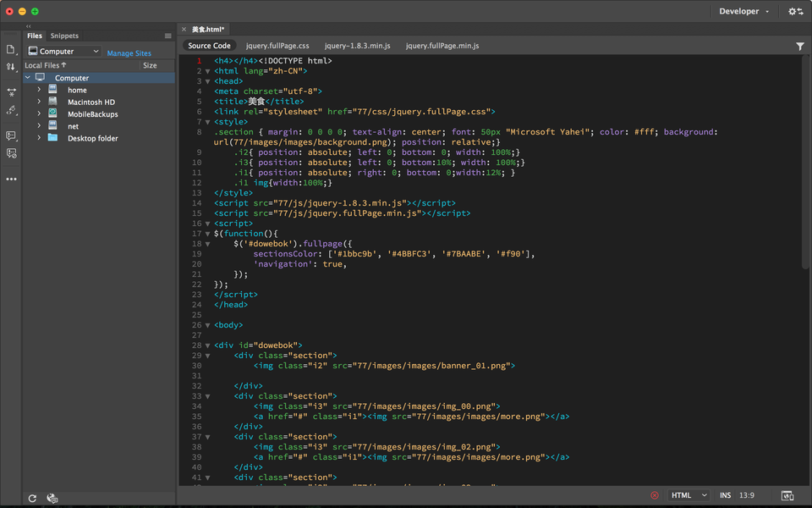Open the Files panel options menu icon
Screen dimensions: 812x508
coord(167,36)
